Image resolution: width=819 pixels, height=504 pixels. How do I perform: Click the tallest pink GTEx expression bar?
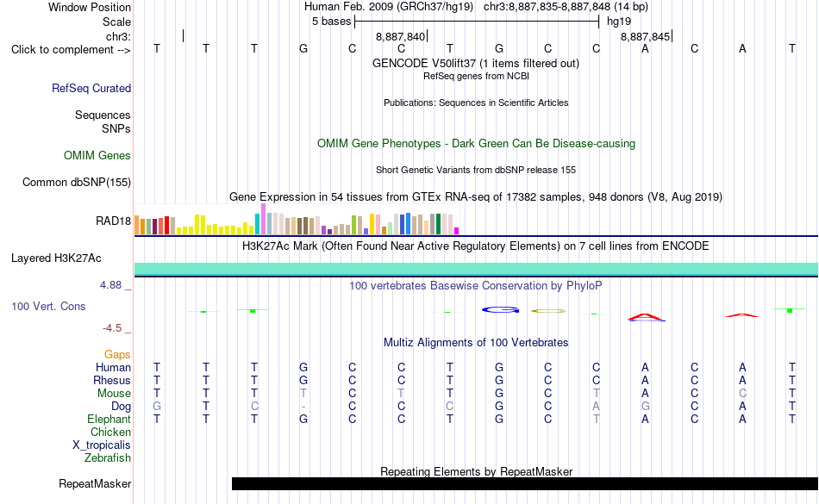coord(263,219)
